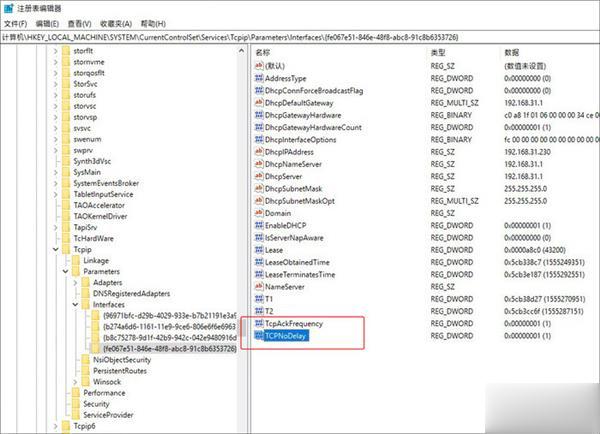Expand the Winsock tree node
The width and height of the screenshot is (600, 434).
75,382
